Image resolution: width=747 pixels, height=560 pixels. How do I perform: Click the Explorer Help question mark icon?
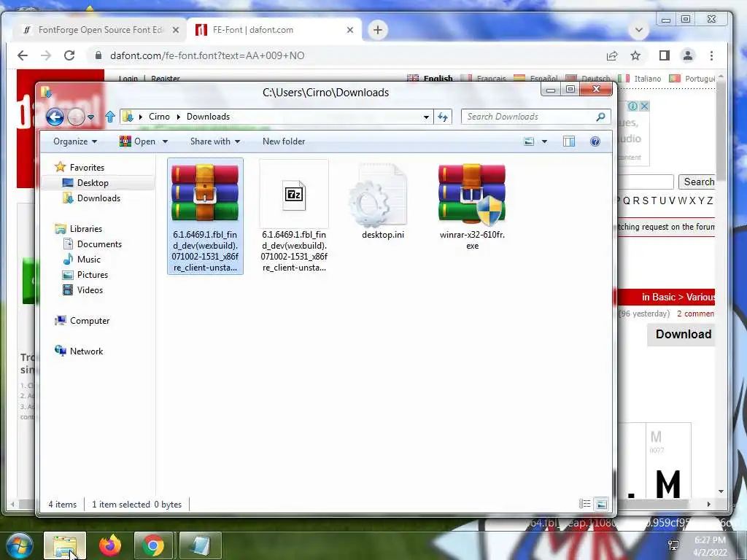pyautogui.click(x=595, y=141)
